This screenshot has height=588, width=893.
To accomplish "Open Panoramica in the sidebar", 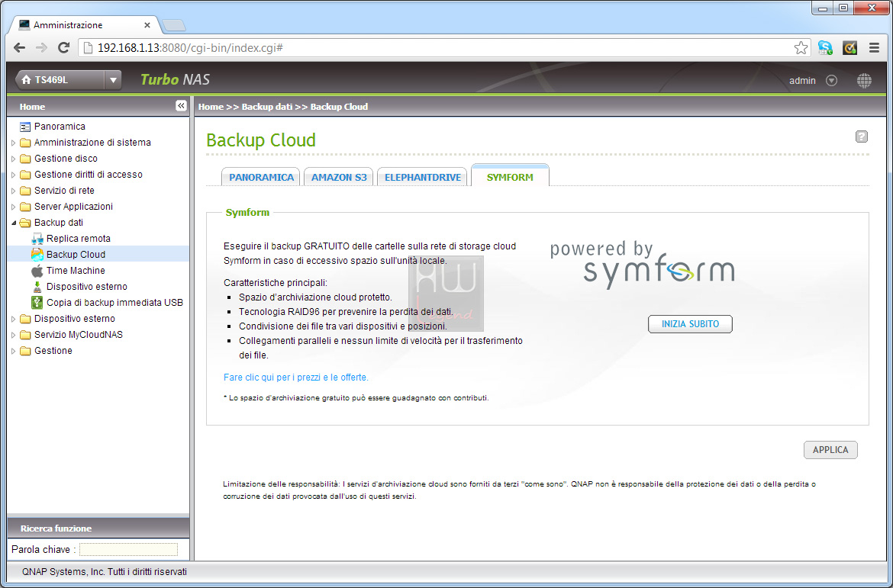I will [60, 127].
